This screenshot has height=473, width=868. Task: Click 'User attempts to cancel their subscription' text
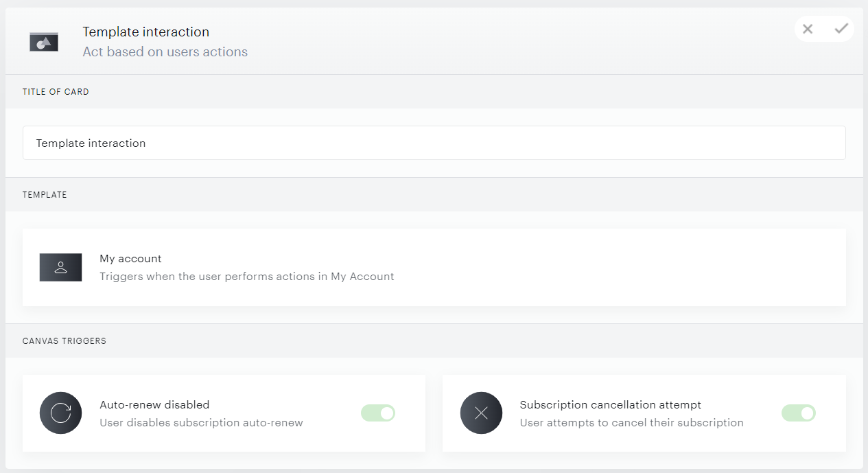pos(632,423)
